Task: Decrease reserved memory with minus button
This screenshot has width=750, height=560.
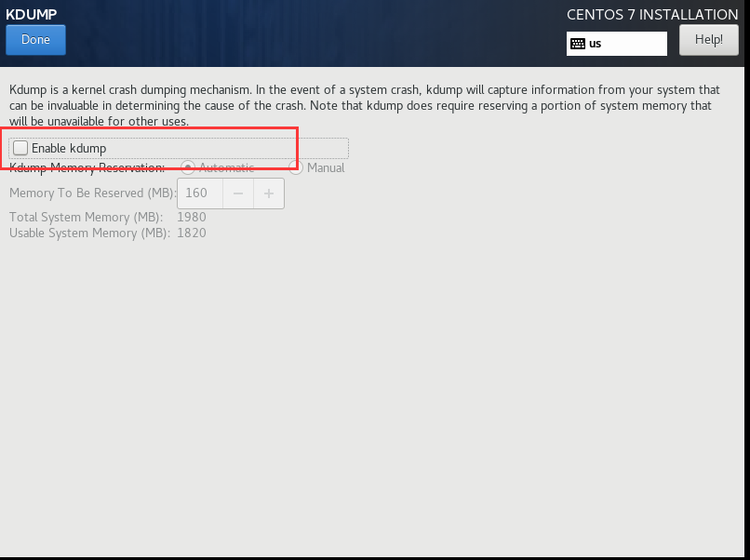Action: coord(237,193)
